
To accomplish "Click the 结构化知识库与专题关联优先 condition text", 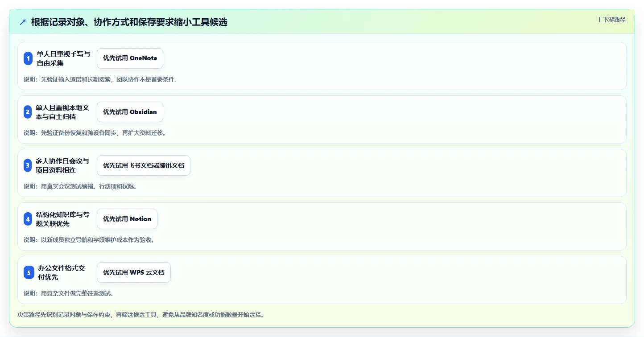I will pyautogui.click(x=63, y=219).
